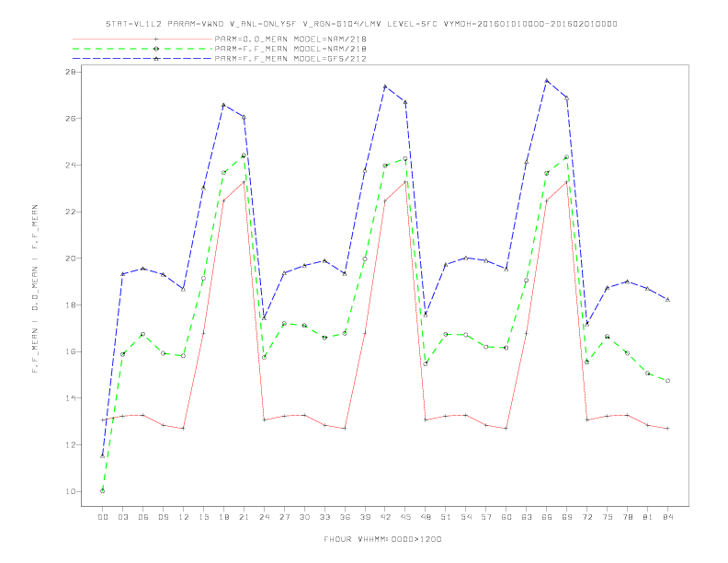Click red O.O_MEAN plus marker at hour 84
Screen dimensions: 728x563
pos(667,429)
